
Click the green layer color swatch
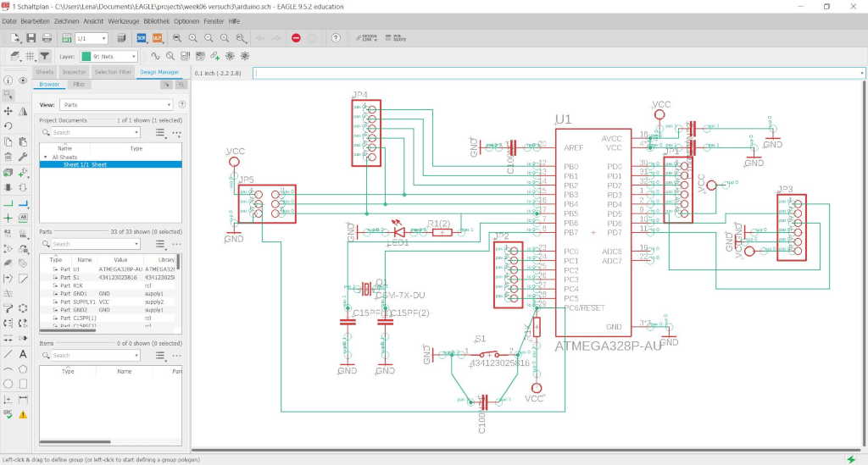pos(86,57)
